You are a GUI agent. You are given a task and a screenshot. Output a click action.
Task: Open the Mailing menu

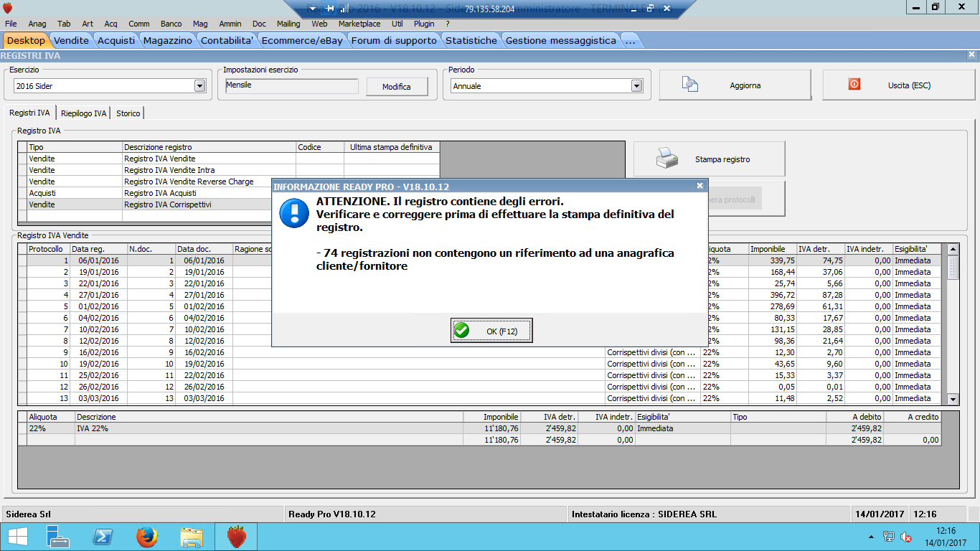coord(288,24)
